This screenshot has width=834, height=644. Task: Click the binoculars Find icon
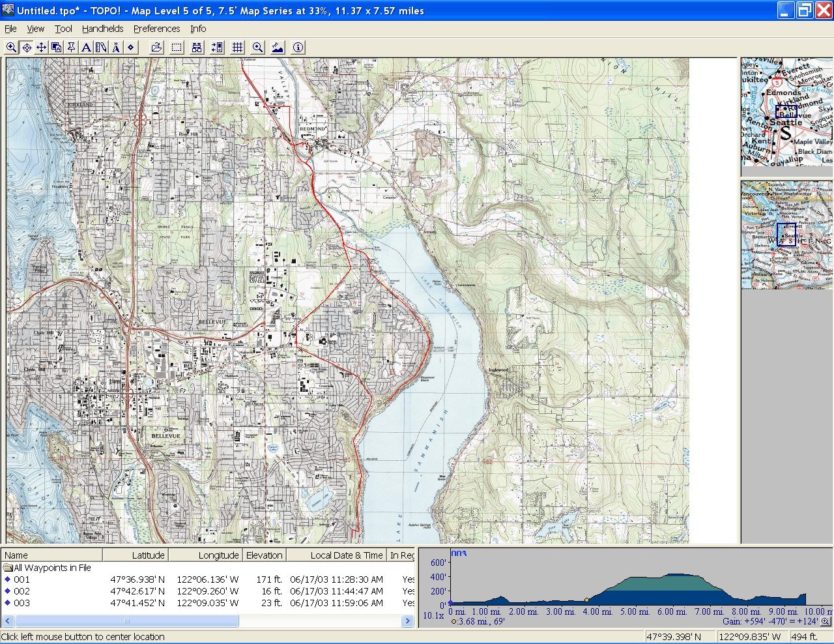click(x=197, y=48)
